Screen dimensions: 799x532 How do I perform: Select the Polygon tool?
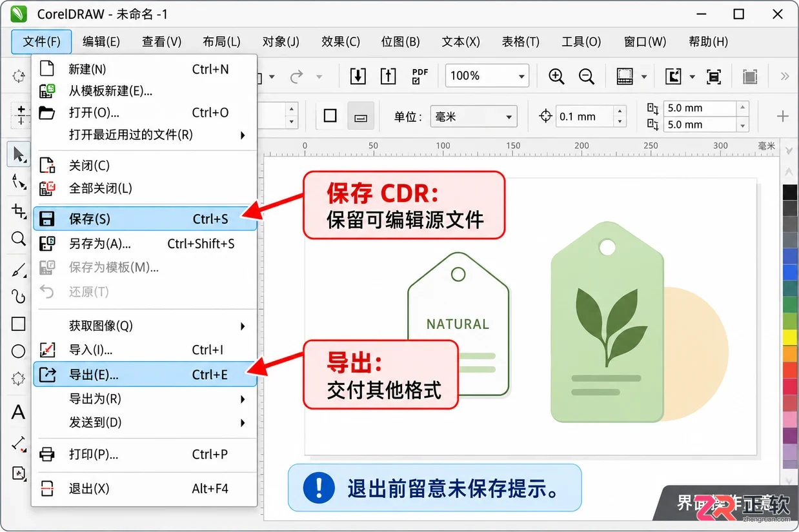click(19, 380)
